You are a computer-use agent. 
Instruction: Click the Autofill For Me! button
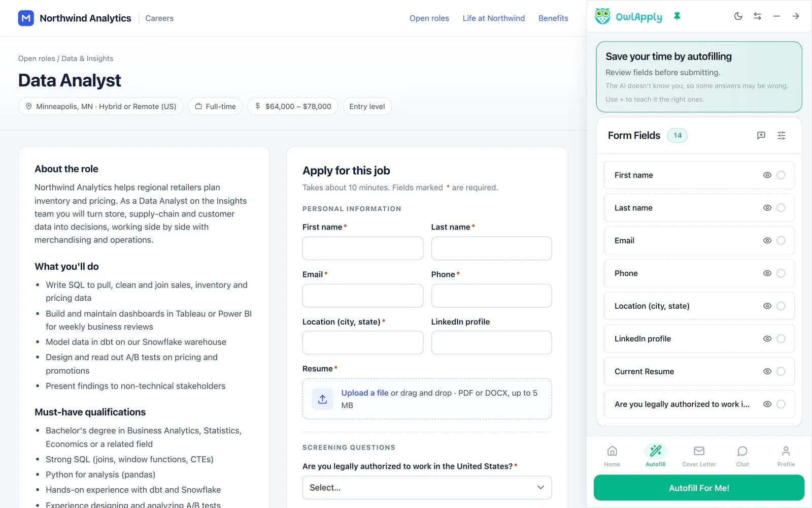699,488
